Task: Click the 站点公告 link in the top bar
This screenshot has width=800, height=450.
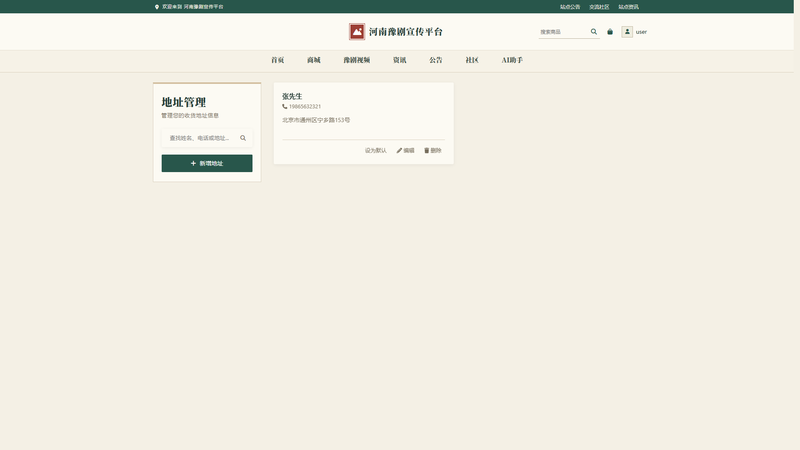Action: point(570,7)
